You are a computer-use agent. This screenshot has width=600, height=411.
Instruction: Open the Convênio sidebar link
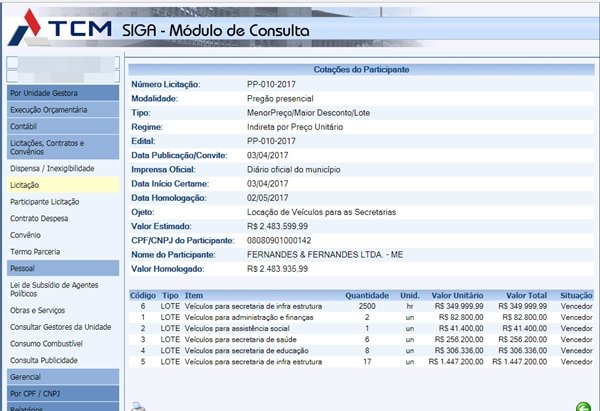click(27, 236)
